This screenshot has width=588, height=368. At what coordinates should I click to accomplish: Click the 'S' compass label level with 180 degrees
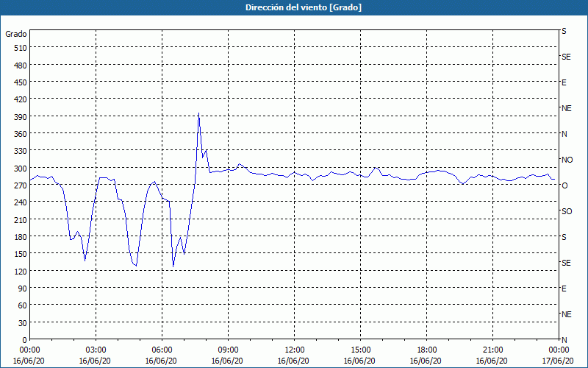[x=564, y=237]
